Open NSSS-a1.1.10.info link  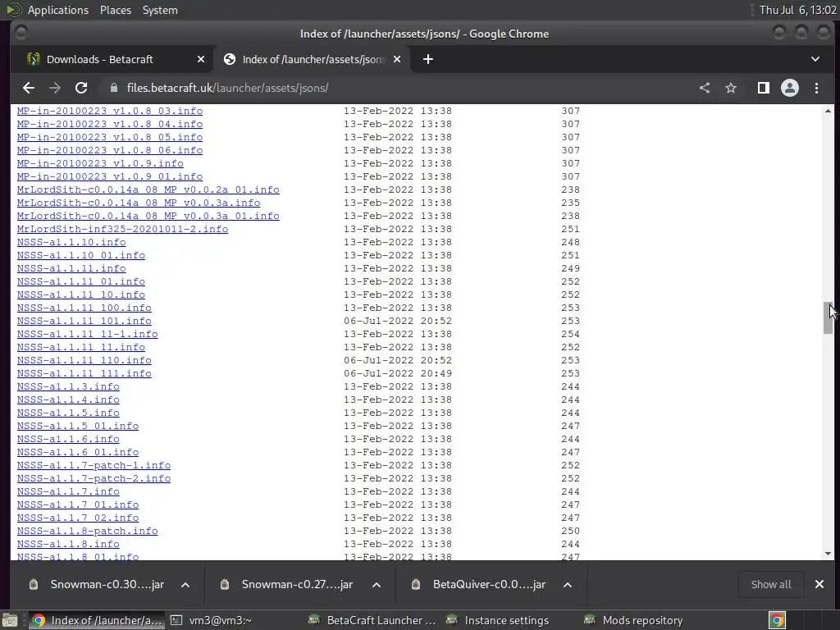pyautogui.click(x=71, y=242)
